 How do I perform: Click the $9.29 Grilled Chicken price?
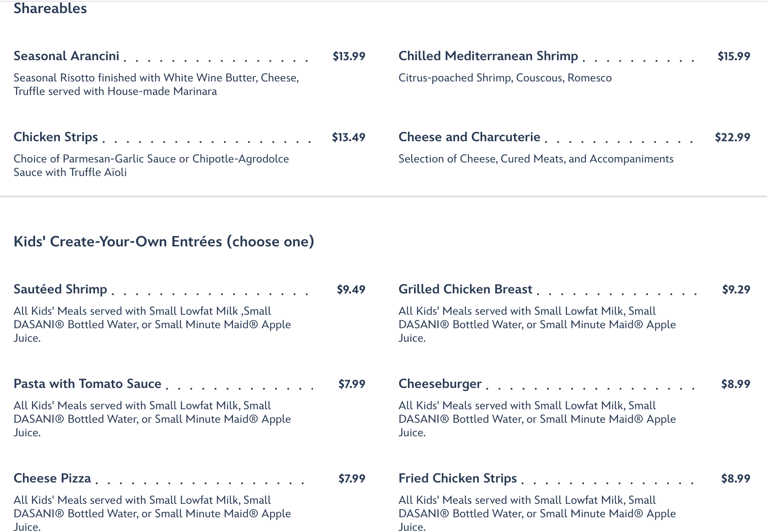(x=736, y=290)
